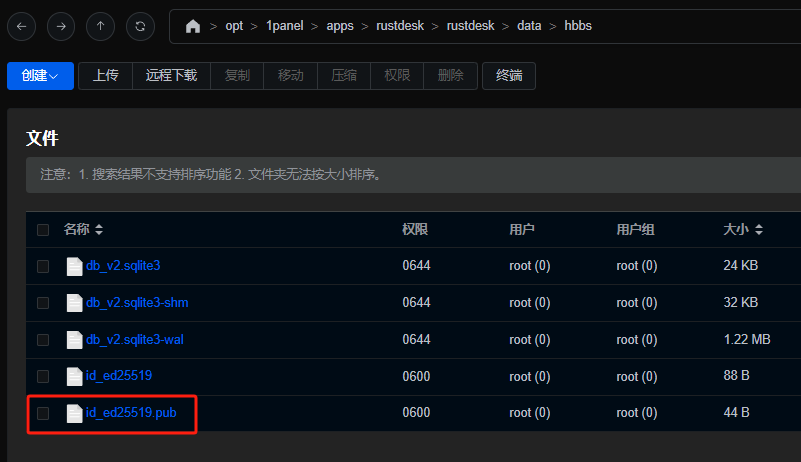
Task: Click the 压缩 compress button
Action: click(x=344, y=76)
